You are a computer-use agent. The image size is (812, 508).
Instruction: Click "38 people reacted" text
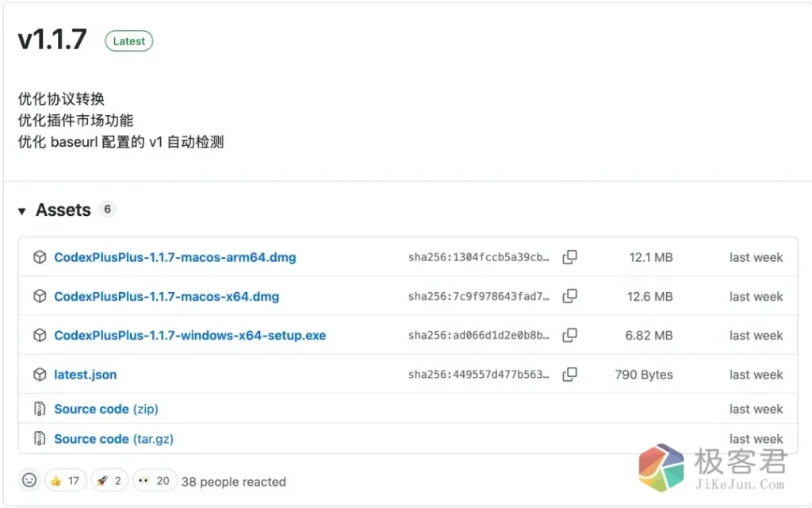(234, 482)
